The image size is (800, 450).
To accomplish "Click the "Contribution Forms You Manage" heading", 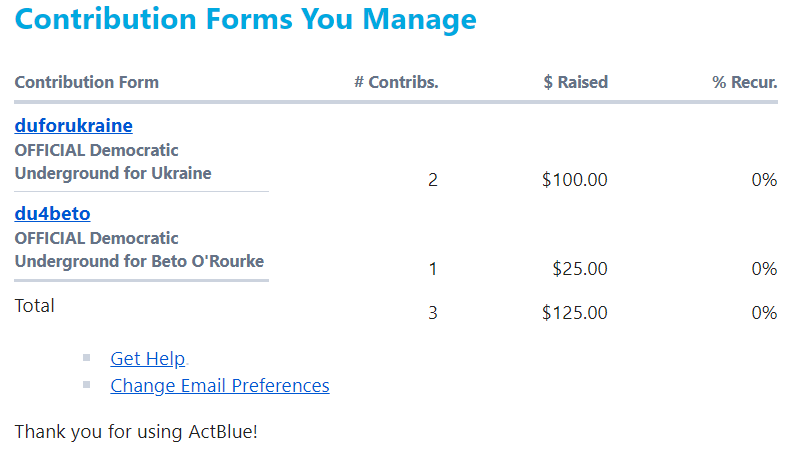I will click(x=245, y=19).
